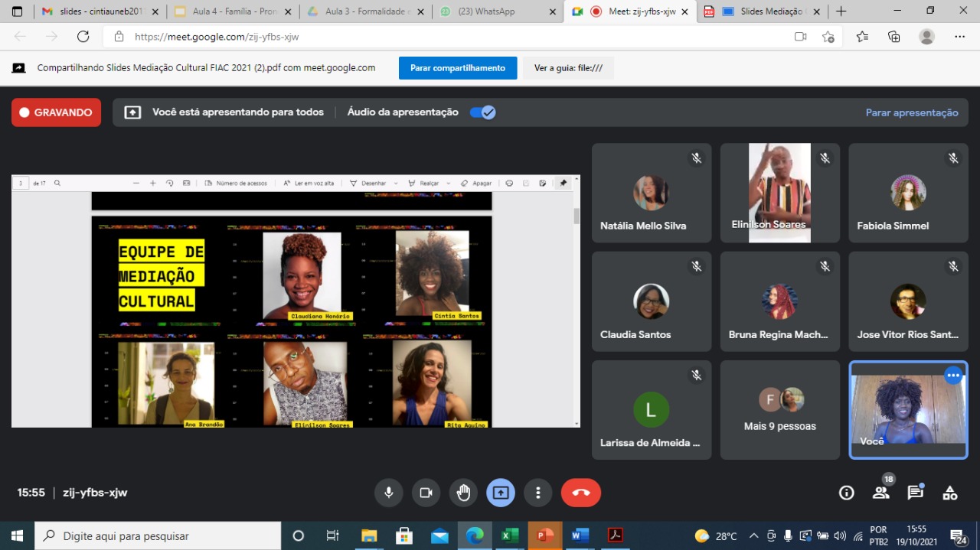
Task: Expand the 'Mais 9 pessoas' tile
Action: pos(779,410)
